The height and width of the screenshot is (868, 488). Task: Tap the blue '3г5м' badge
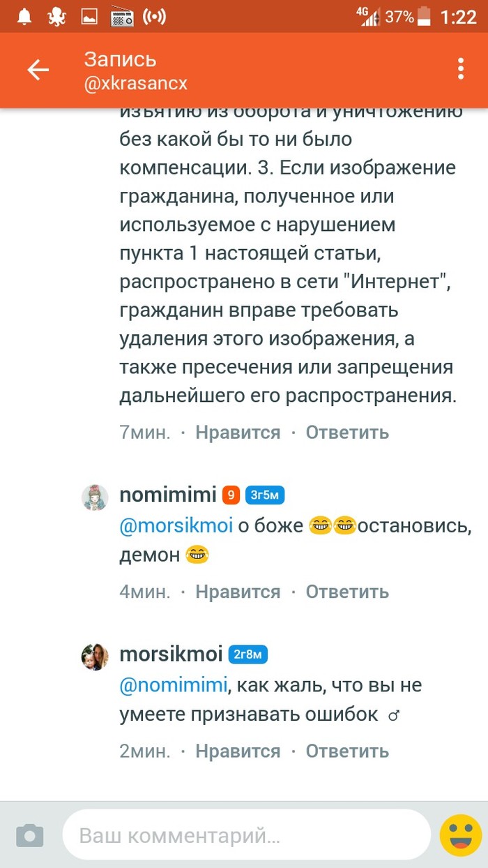pos(265,496)
